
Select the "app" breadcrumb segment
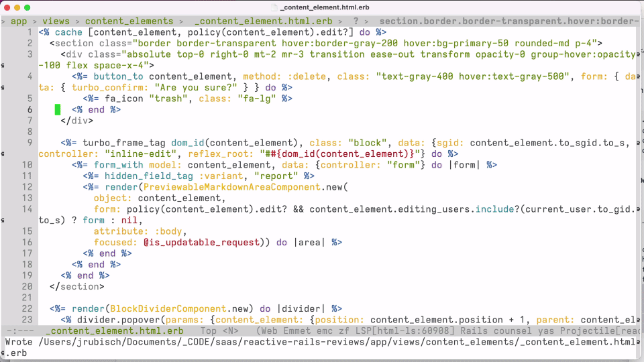[x=18, y=21]
